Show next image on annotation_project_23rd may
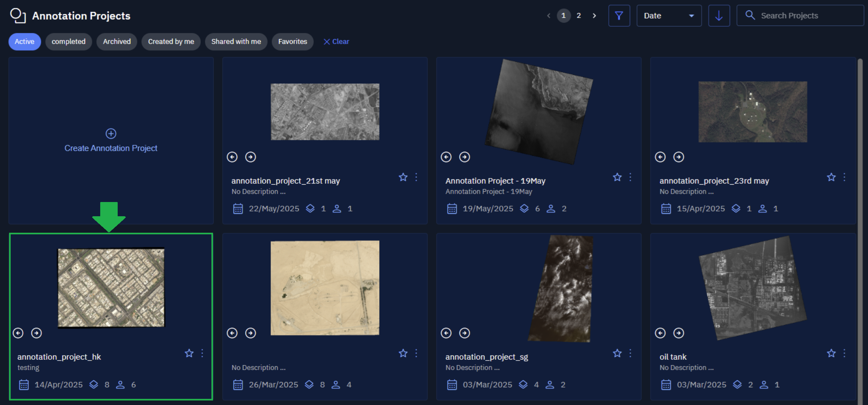Viewport: 868px width, 405px height. click(x=678, y=157)
